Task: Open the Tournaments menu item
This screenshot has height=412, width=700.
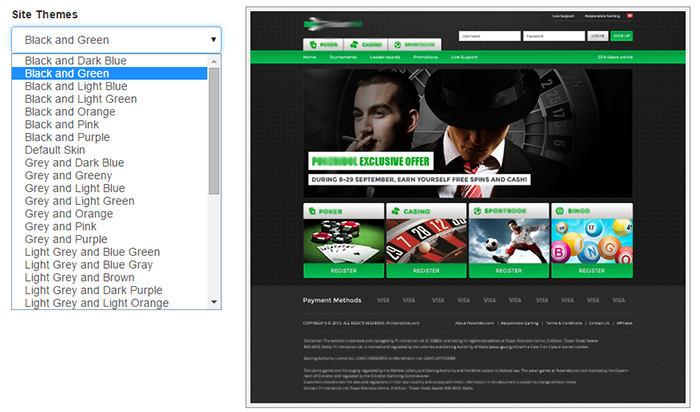Action: pos(343,57)
